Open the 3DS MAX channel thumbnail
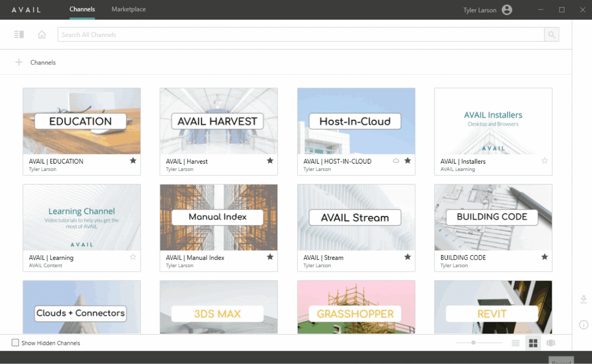This screenshot has height=364, width=592. point(219,307)
